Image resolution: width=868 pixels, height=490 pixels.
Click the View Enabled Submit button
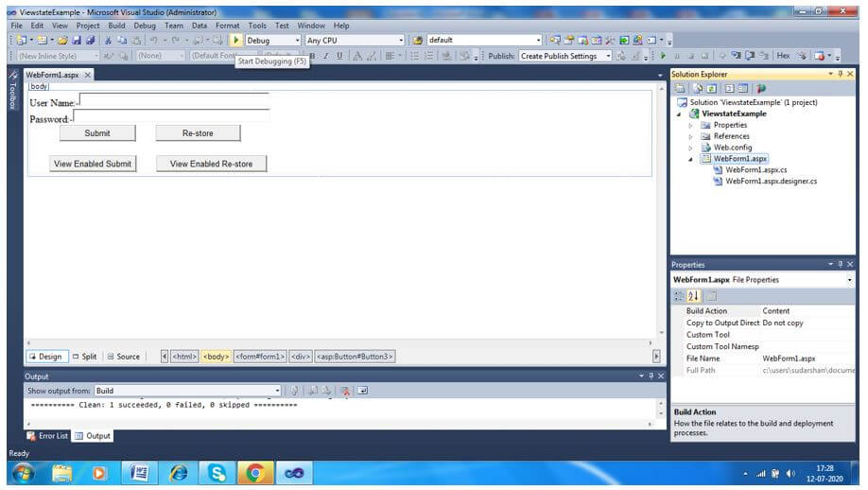(93, 164)
